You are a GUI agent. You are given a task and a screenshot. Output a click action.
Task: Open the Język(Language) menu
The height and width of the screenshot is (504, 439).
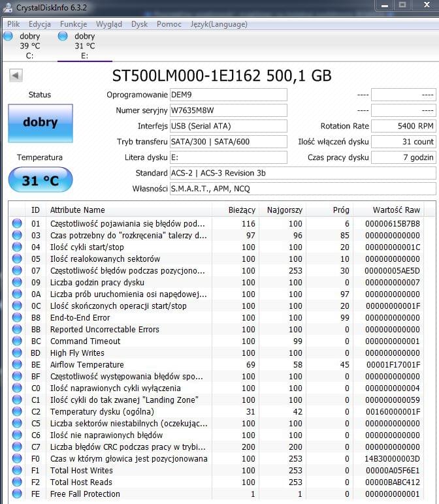click(219, 24)
